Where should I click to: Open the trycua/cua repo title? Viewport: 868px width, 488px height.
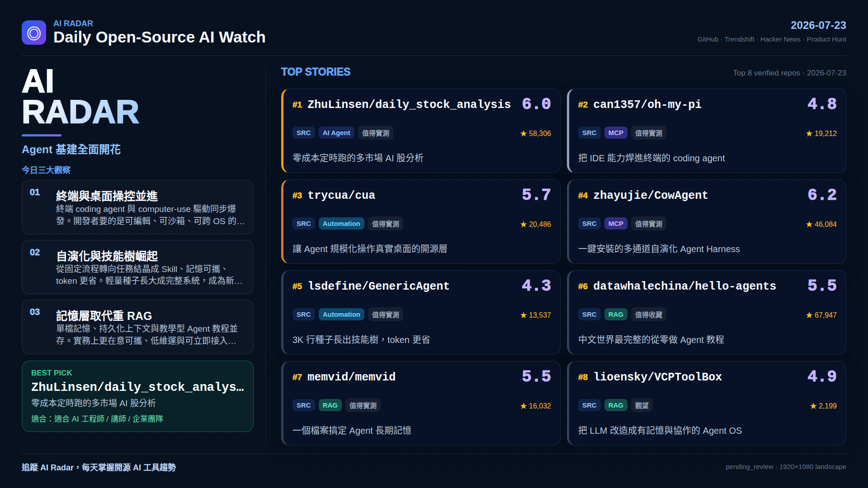[341, 195]
